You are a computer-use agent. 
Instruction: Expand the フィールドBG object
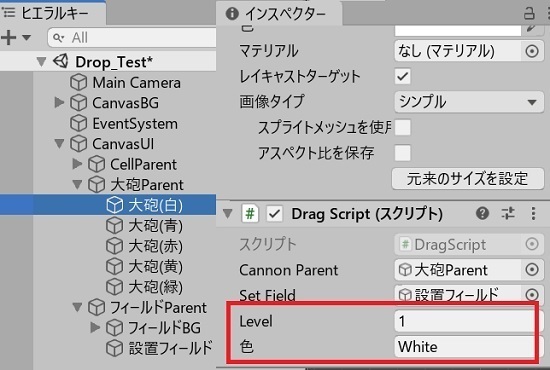[x=95, y=328]
